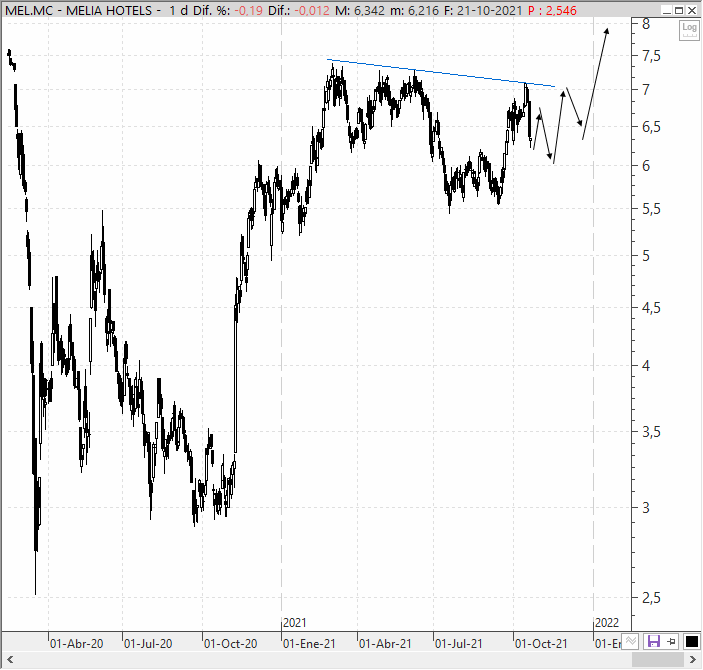Click the red P : 2,546 value
This screenshot has height=670, width=703.
[552, 10]
